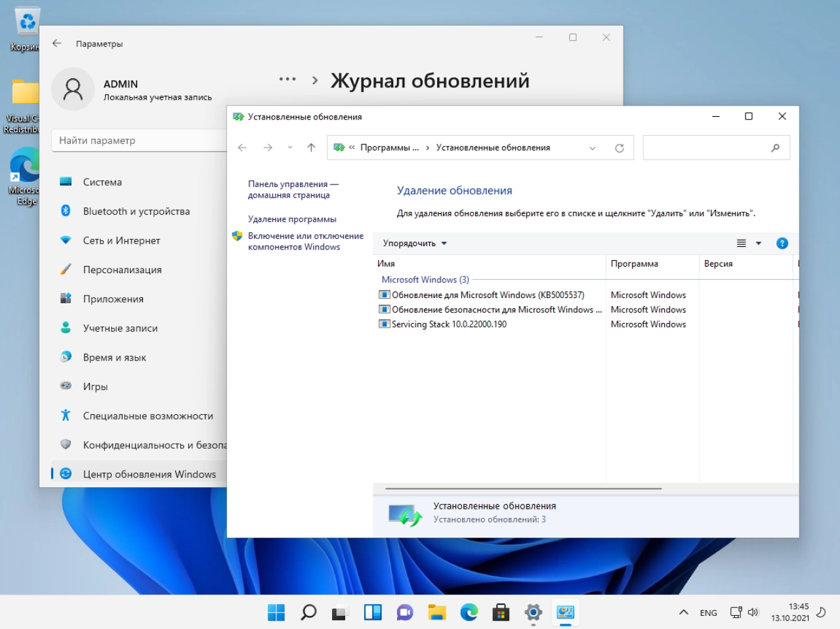Viewport: 840px width, 629px height.
Task: Open taskbar Search
Action: [308, 613]
